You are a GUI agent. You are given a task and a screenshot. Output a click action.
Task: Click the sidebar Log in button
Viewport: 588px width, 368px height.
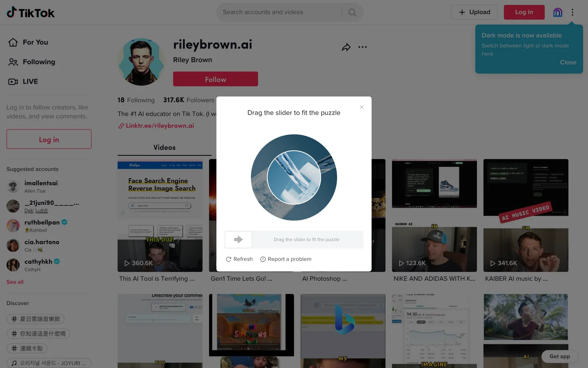pyautogui.click(x=49, y=139)
